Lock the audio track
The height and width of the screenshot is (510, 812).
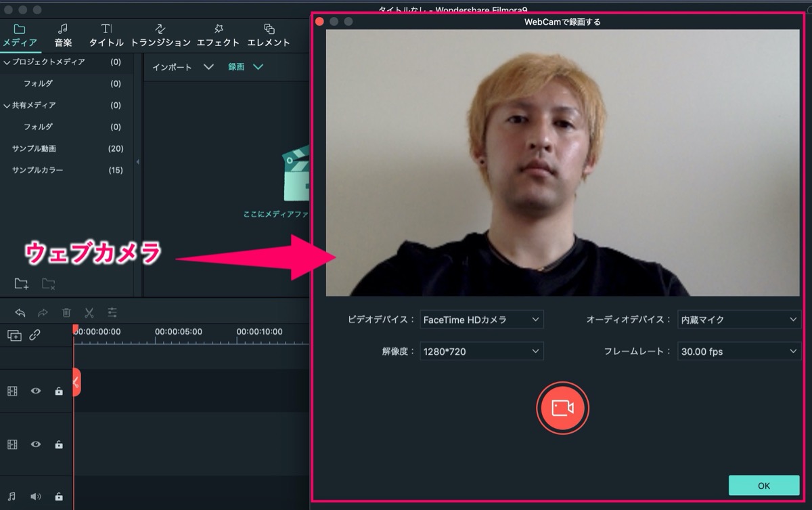click(59, 496)
